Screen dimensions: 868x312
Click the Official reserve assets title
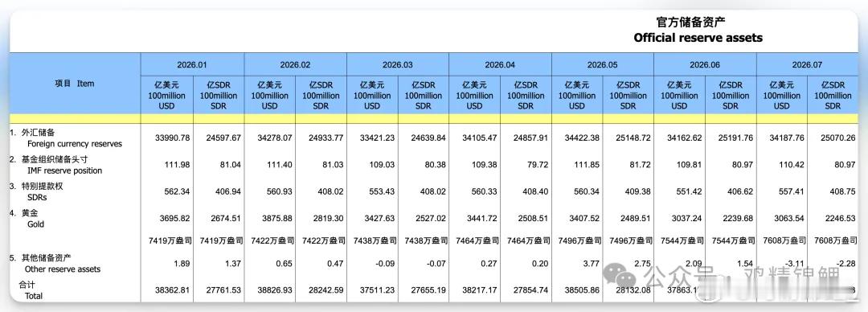coord(698,38)
